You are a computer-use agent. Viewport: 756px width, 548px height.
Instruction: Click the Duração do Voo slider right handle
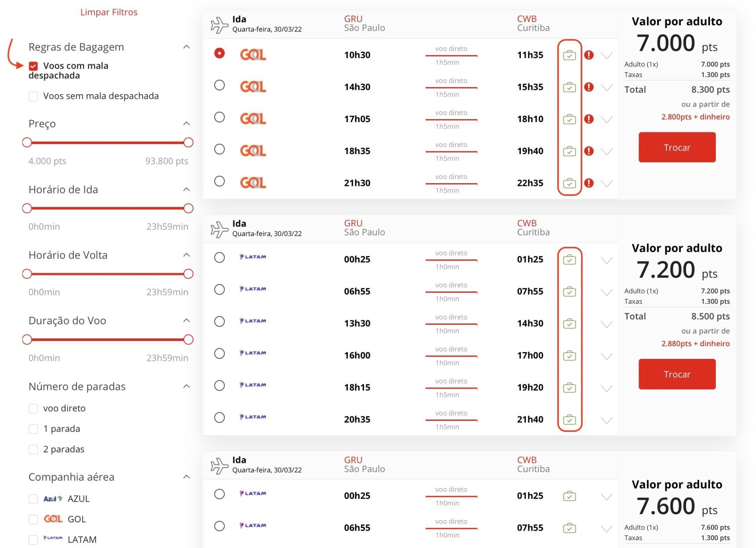[x=189, y=340]
